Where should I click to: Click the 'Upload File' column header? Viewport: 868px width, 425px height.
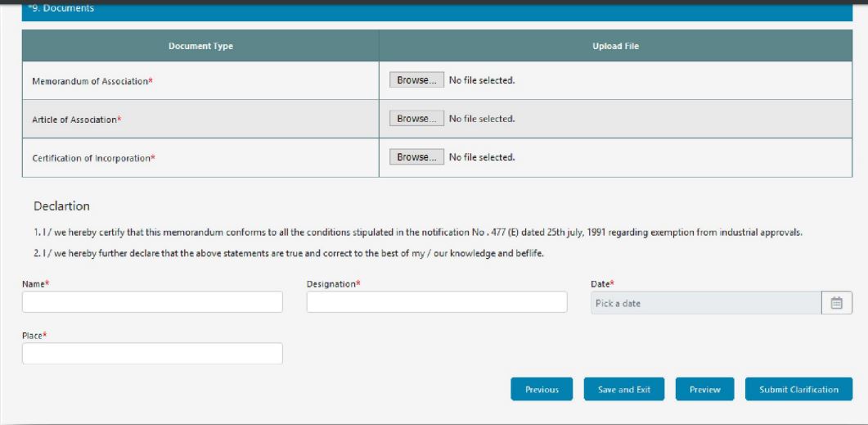point(615,46)
